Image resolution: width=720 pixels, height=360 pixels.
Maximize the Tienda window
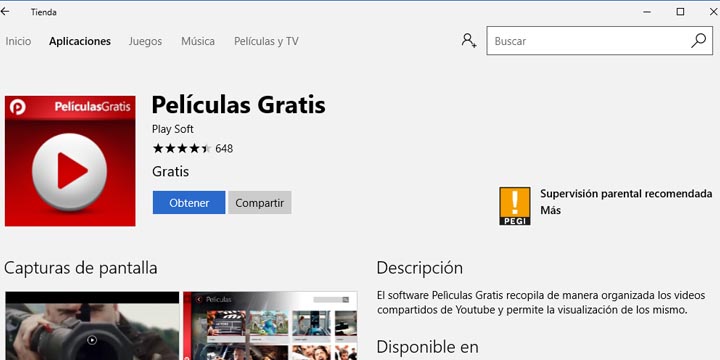[x=681, y=12]
